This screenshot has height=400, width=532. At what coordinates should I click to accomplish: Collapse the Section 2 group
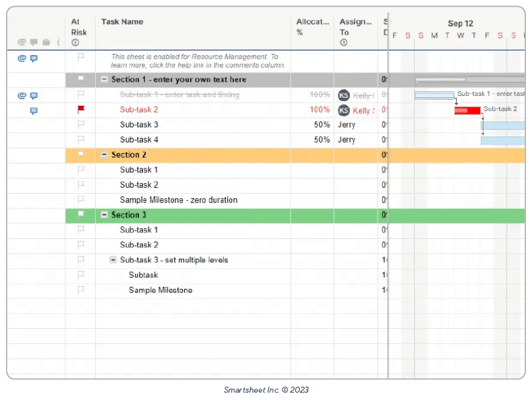[104, 155]
